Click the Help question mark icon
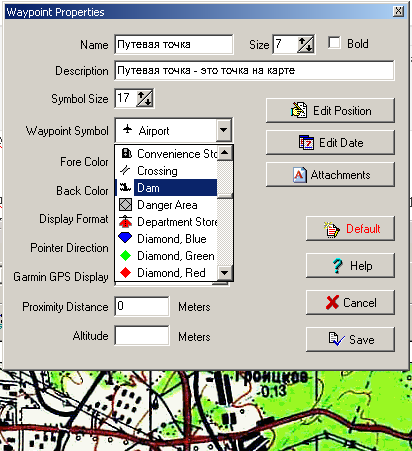 click(x=338, y=266)
